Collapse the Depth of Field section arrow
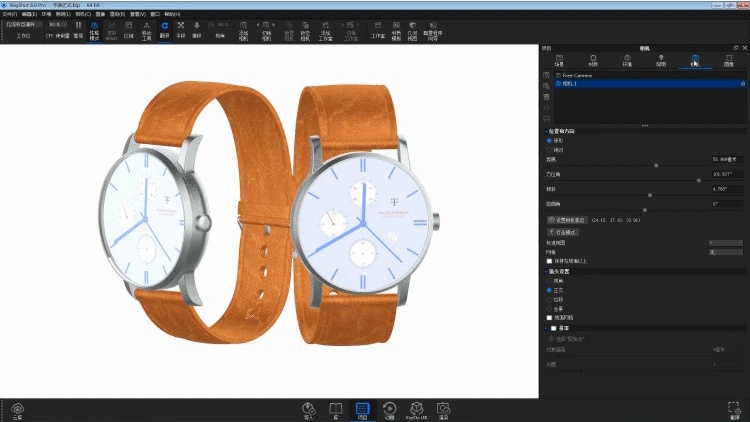This screenshot has height=422, width=750. (x=546, y=328)
